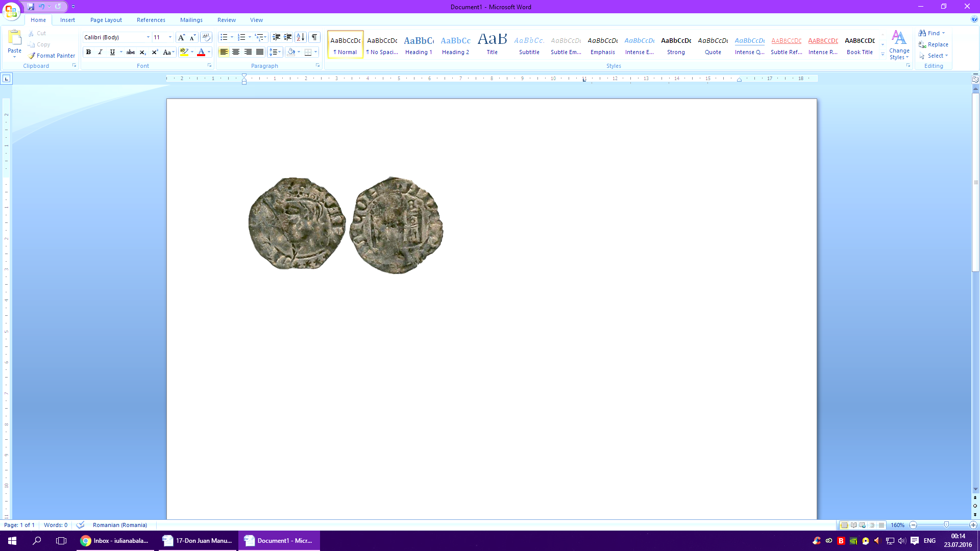Open the Chrome Inbox taskbar item
The image size is (980, 551).
[115, 541]
